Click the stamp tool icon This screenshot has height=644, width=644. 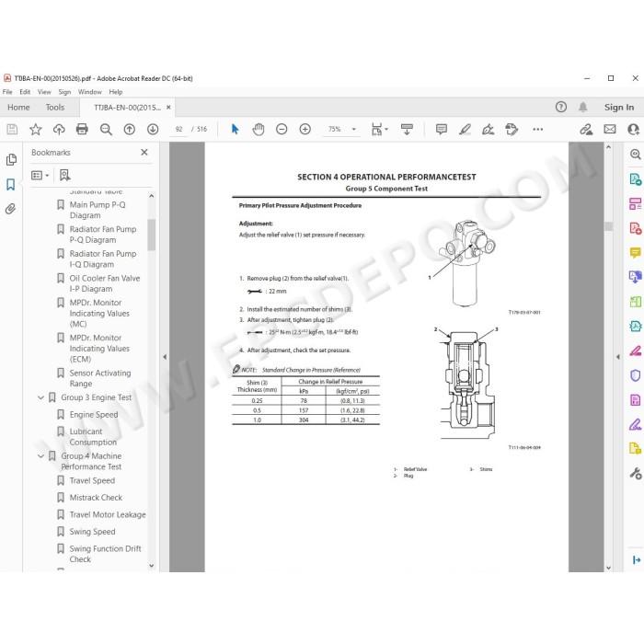point(512,130)
